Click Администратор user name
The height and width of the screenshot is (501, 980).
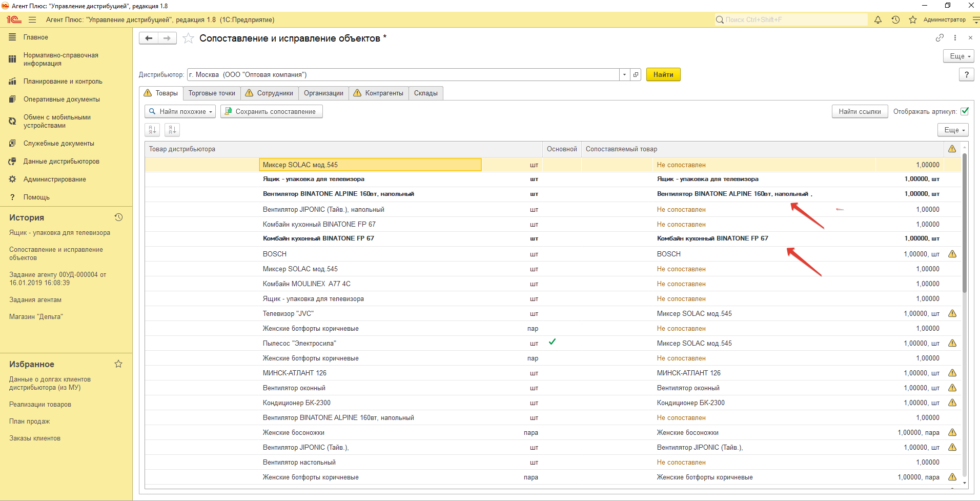coord(945,19)
